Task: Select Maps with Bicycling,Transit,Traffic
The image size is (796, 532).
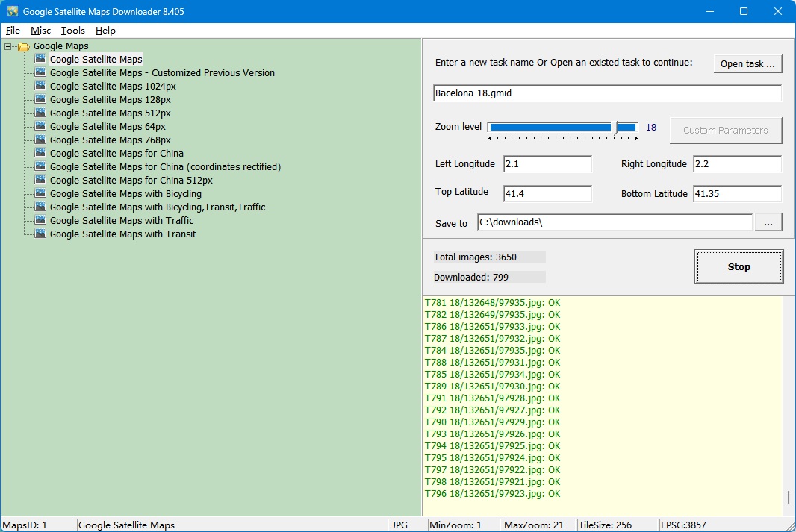Action: (158, 207)
